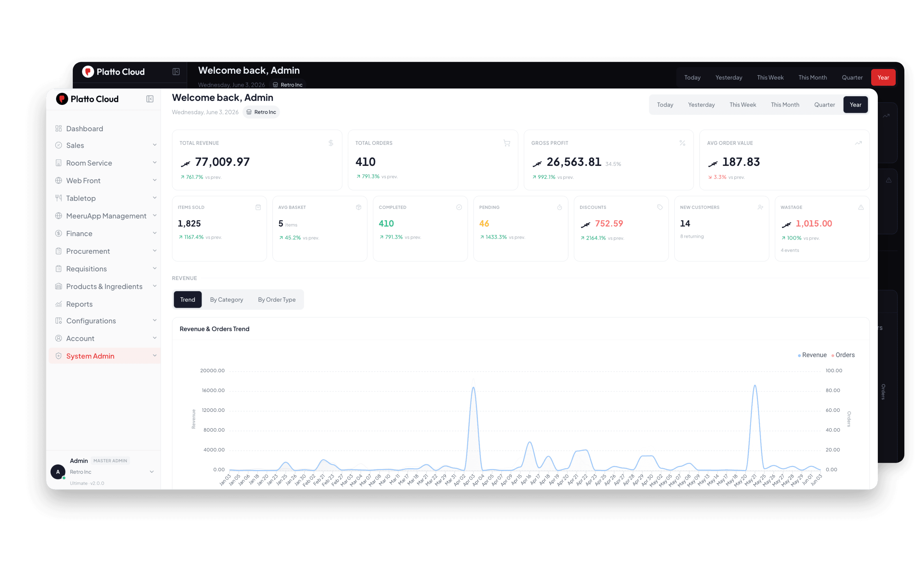The width and height of the screenshot is (924, 578).
Task: Click the Tabletop utensils icon
Action: 58,198
